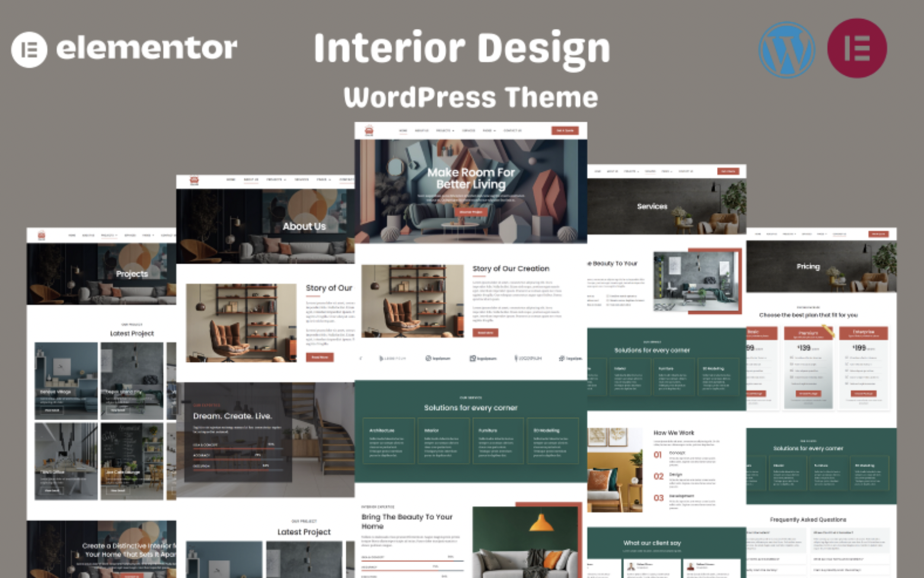924x578 pixels.
Task: Open the Home menu item in the homepage mockup
Action: pyautogui.click(x=403, y=131)
